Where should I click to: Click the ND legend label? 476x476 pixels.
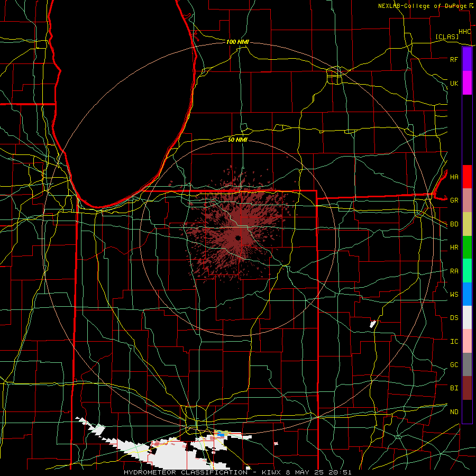pos(454,411)
